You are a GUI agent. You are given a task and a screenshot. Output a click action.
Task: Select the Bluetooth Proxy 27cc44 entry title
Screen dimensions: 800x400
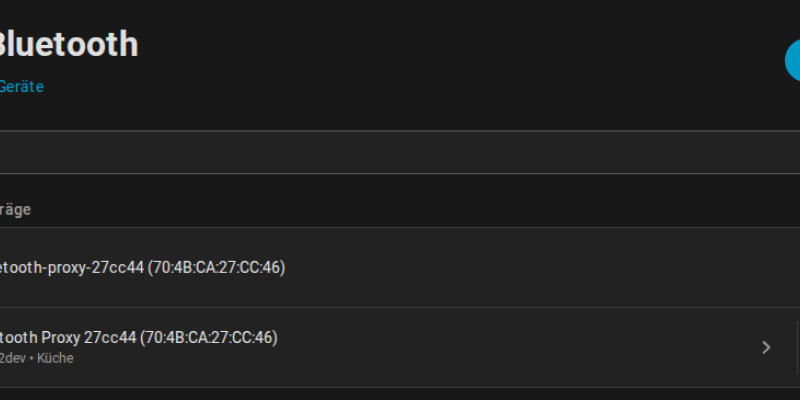(x=138, y=338)
